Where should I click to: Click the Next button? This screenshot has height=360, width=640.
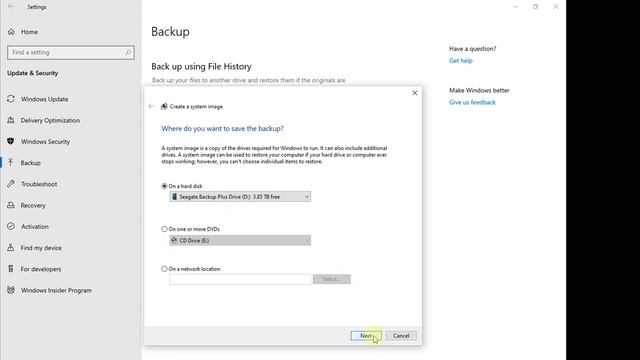(366, 336)
